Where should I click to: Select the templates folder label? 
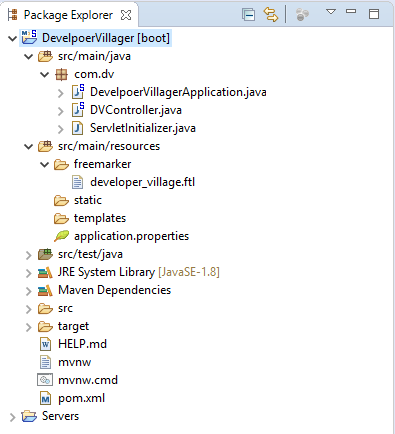pos(100,218)
